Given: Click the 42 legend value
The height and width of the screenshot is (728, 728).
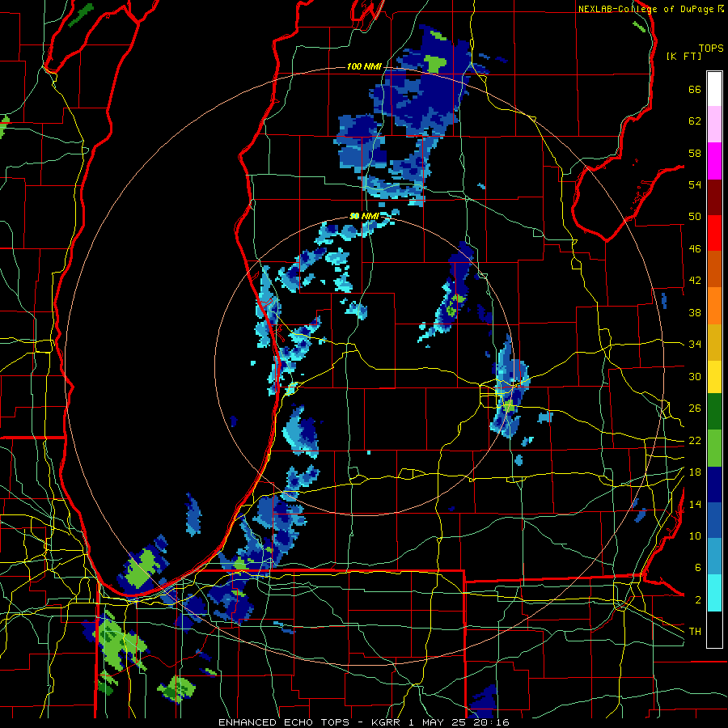Looking at the screenshot, I should 695,280.
